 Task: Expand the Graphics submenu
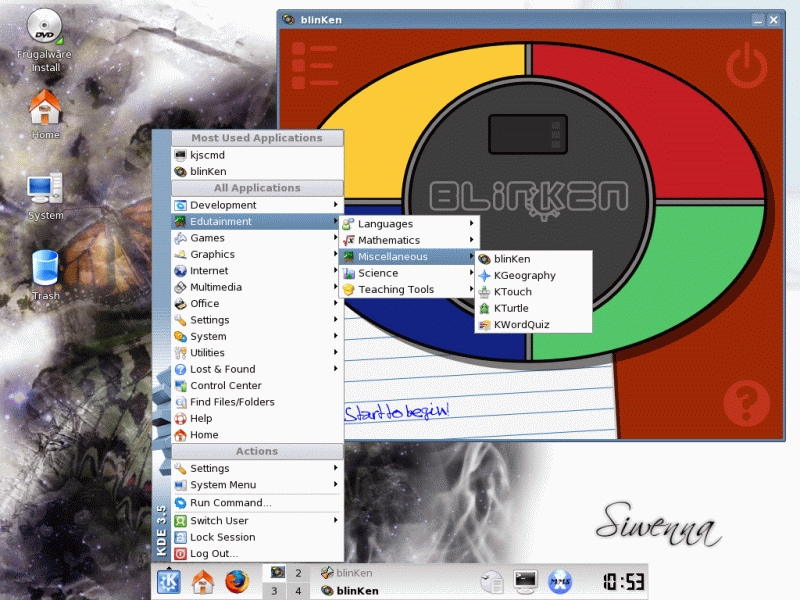pyautogui.click(x=257, y=254)
